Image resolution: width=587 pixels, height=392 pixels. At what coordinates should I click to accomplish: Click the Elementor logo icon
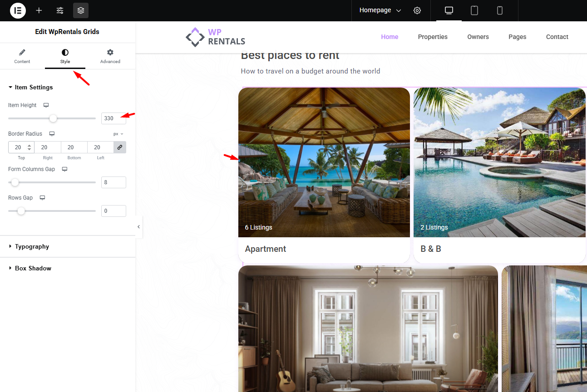tap(18, 10)
